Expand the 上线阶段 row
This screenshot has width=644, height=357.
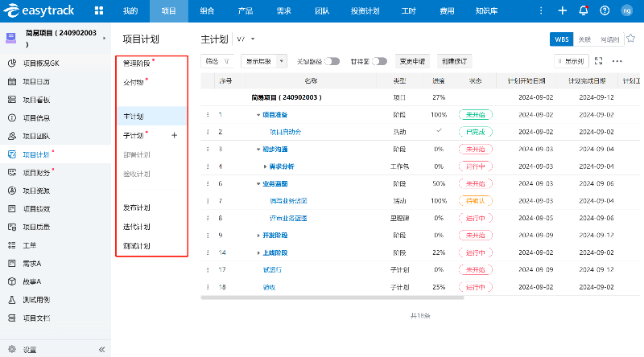click(258, 252)
